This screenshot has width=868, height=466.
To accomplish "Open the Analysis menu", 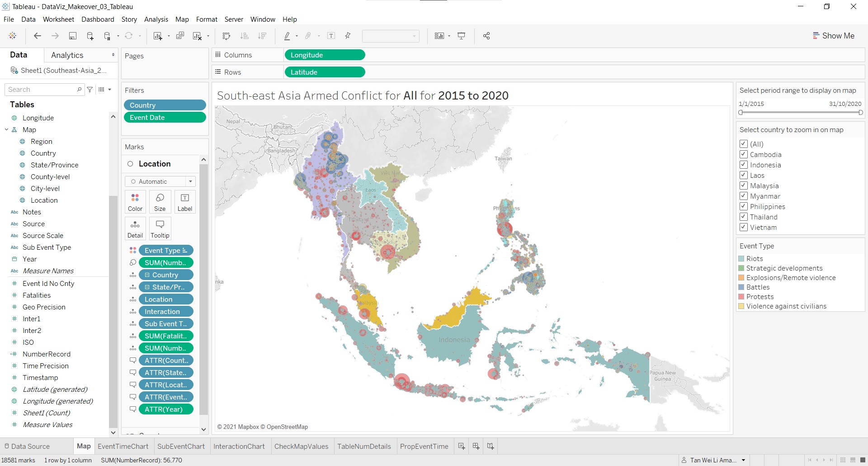I will coord(156,19).
